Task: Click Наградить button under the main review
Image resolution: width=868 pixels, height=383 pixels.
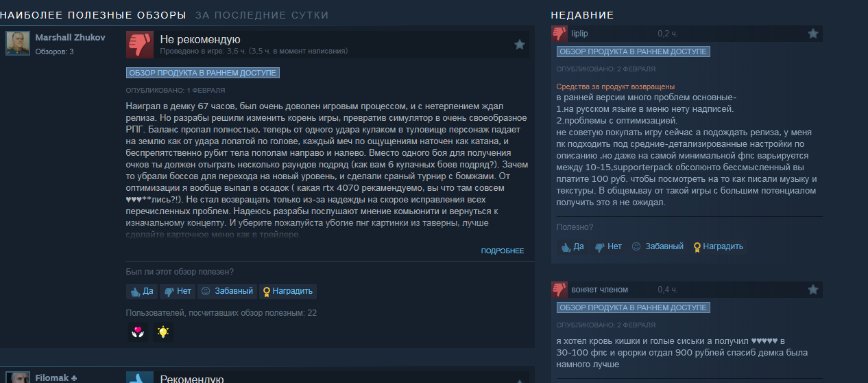Action: (288, 291)
